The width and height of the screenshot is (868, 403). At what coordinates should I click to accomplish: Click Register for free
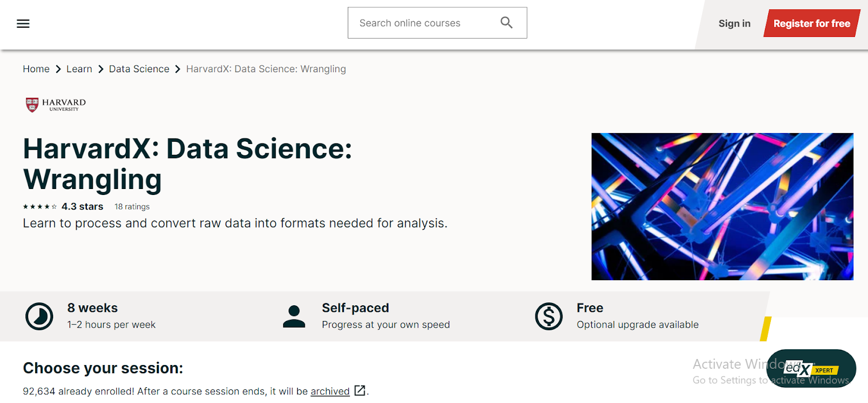pos(811,23)
